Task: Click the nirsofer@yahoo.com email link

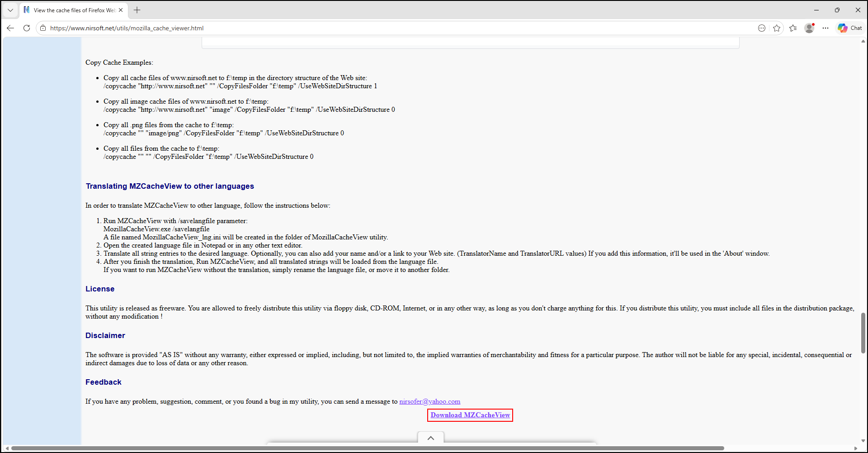Action: pos(429,401)
